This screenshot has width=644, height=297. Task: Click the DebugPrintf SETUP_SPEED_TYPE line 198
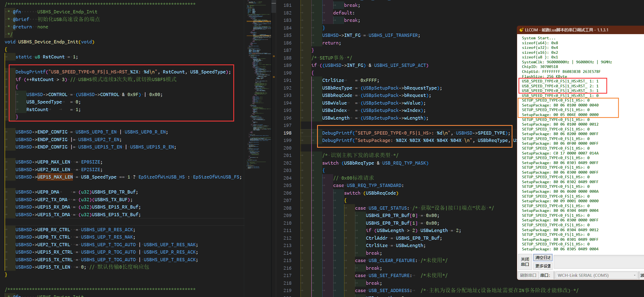coord(416,133)
